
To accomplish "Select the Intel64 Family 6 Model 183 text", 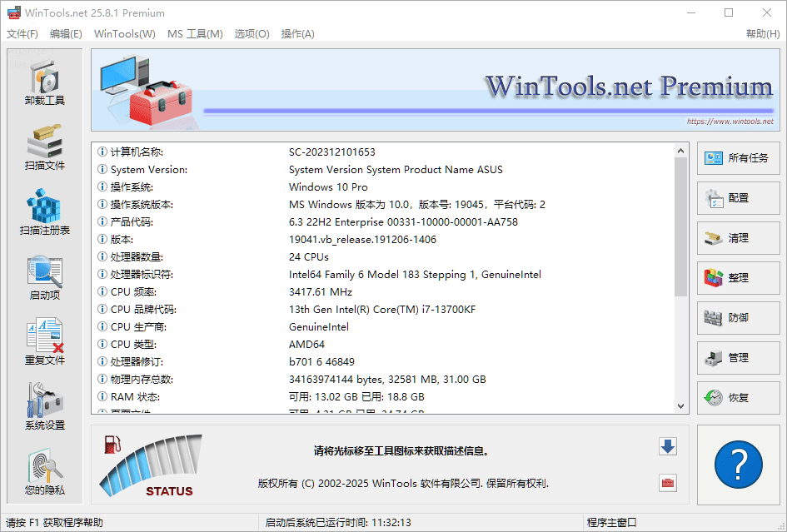I will (415, 275).
